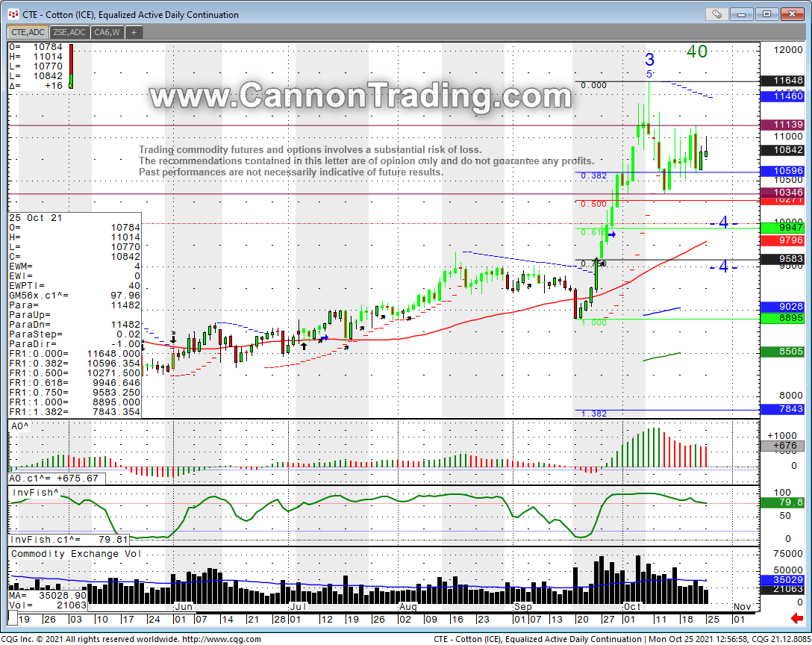Click the CQG application icon in title bar
Screen dimensions: 812x645
click(13, 14)
